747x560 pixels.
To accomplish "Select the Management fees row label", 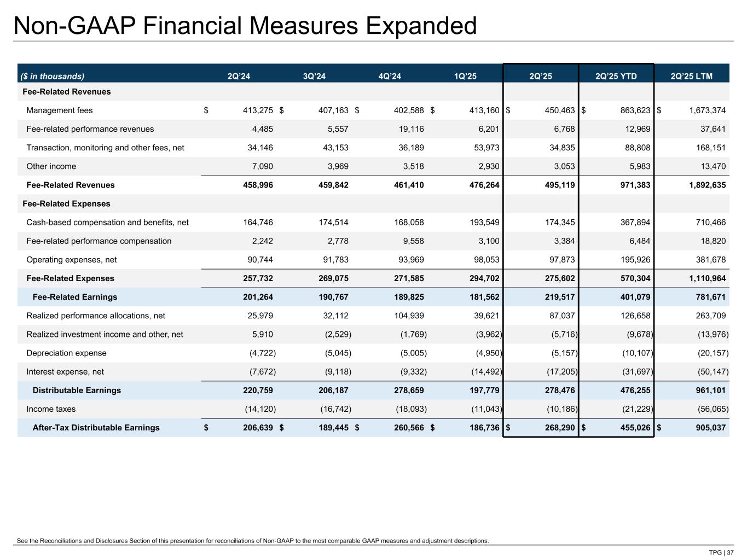I will pos(60,110).
